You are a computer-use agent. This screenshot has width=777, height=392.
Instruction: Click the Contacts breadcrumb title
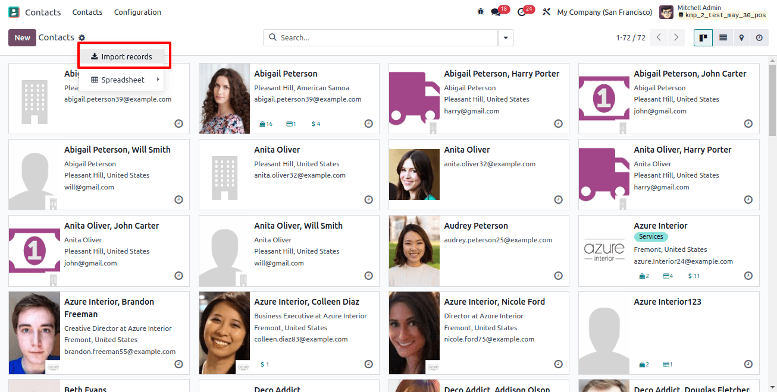[x=56, y=37]
